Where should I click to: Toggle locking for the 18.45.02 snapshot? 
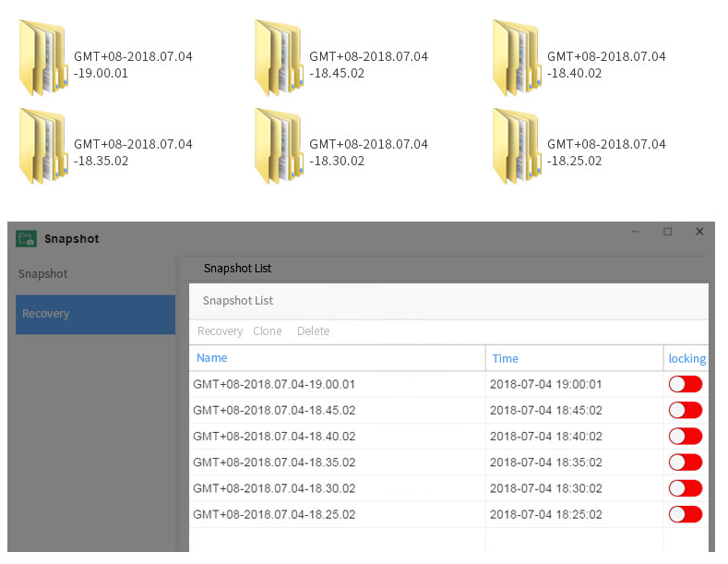(x=686, y=410)
